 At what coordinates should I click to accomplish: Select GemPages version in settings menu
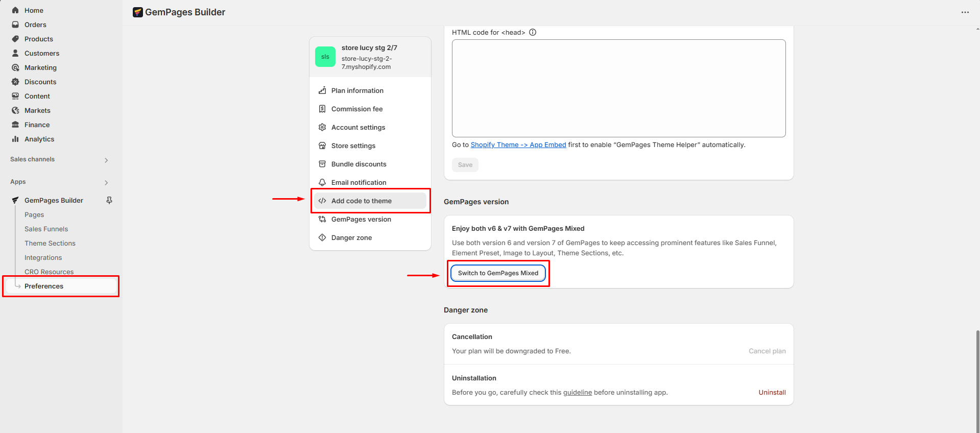(361, 219)
